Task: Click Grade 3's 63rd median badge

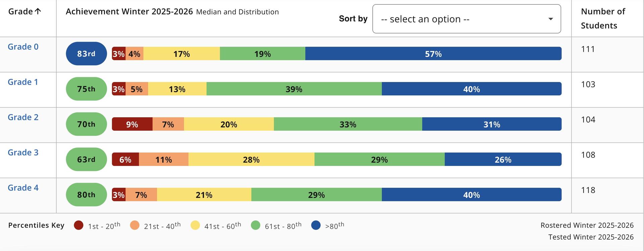Action: coord(86,159)
